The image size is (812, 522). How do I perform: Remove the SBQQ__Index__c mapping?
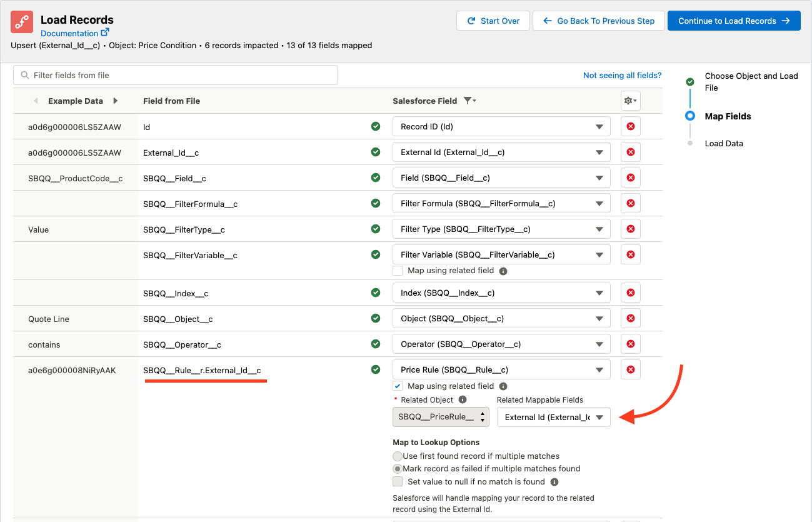click(x=630, y=293)
